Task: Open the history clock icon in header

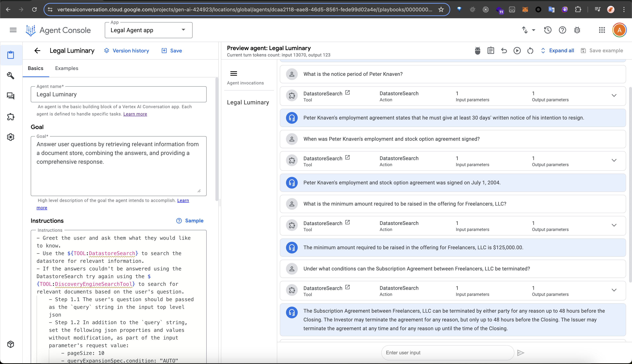Action: [x=548, y=30]
